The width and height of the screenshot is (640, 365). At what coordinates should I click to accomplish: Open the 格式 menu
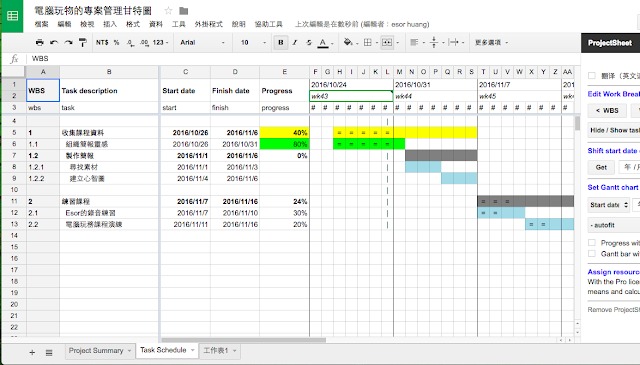133,24
